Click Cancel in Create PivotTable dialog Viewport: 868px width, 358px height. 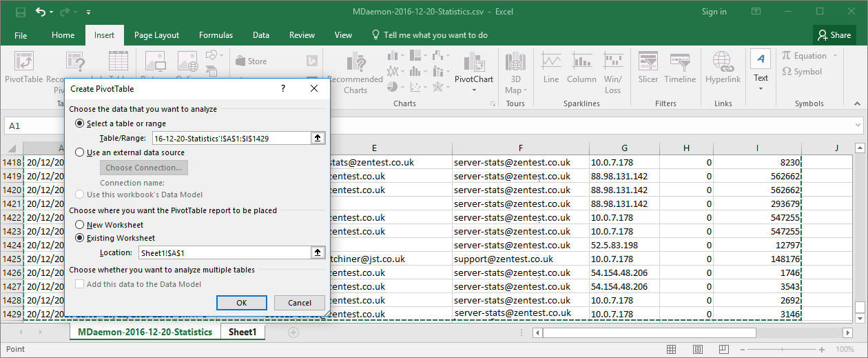(x=300, y=303)
